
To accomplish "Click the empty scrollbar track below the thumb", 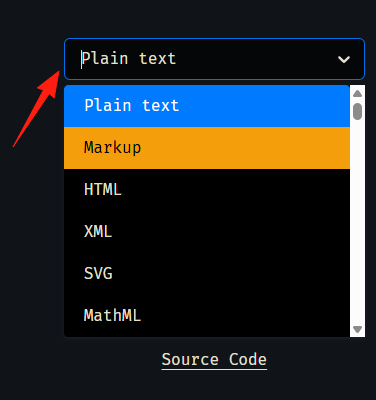I will 357,222.
